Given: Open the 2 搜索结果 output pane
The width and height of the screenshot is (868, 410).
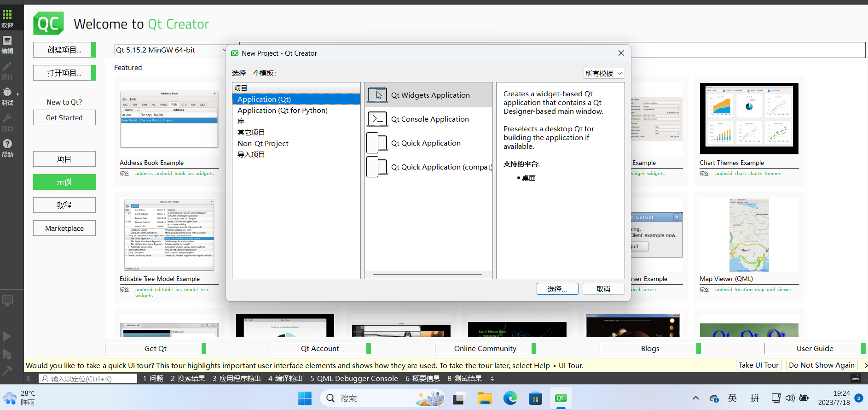Looking at the screenshot, I should pos(188,379).
